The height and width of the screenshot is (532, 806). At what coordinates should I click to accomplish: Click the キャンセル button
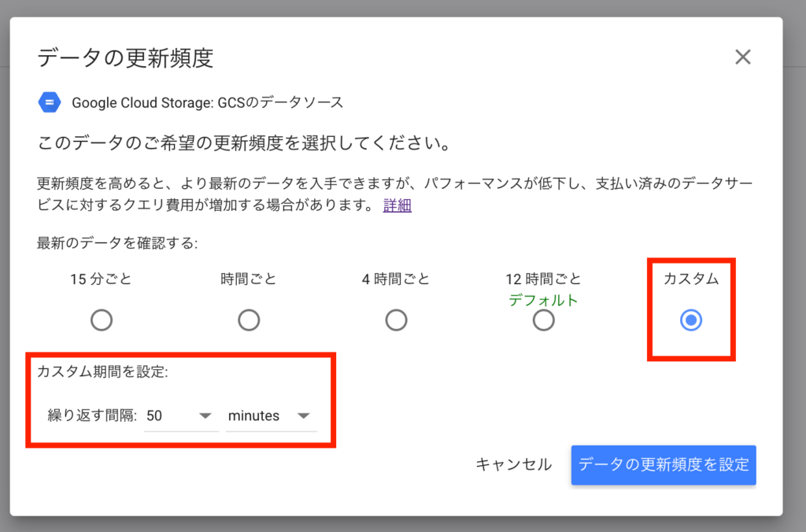(513, 464)
